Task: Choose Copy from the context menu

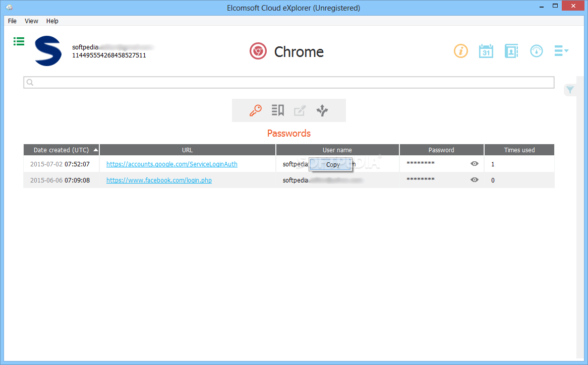Action: point(331,164)
